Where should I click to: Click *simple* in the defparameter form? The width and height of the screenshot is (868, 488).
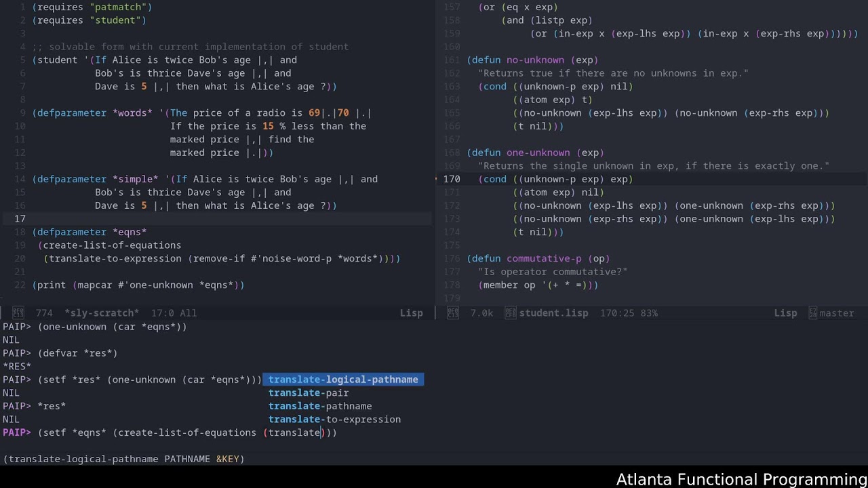click(136, 179)
